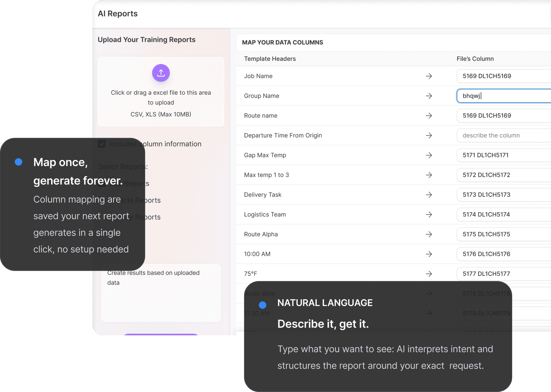
Task: Click the Route Alpha label
Action: click(261, 234)
